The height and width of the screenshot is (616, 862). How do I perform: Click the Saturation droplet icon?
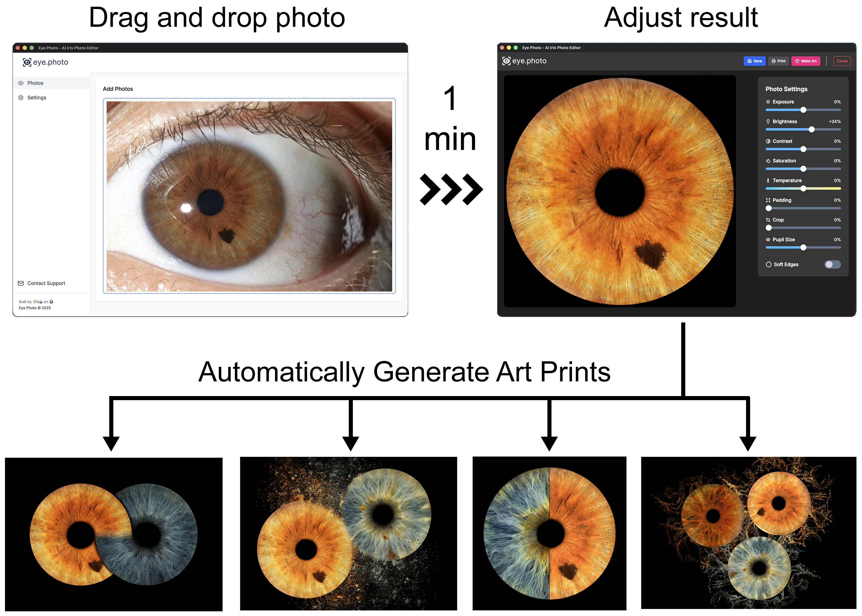coord(768,161)
